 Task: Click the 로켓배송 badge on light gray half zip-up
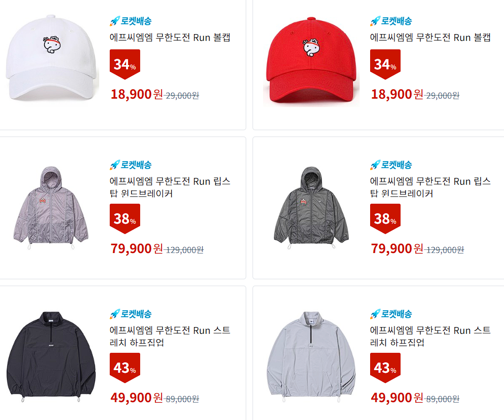(391, 314)
